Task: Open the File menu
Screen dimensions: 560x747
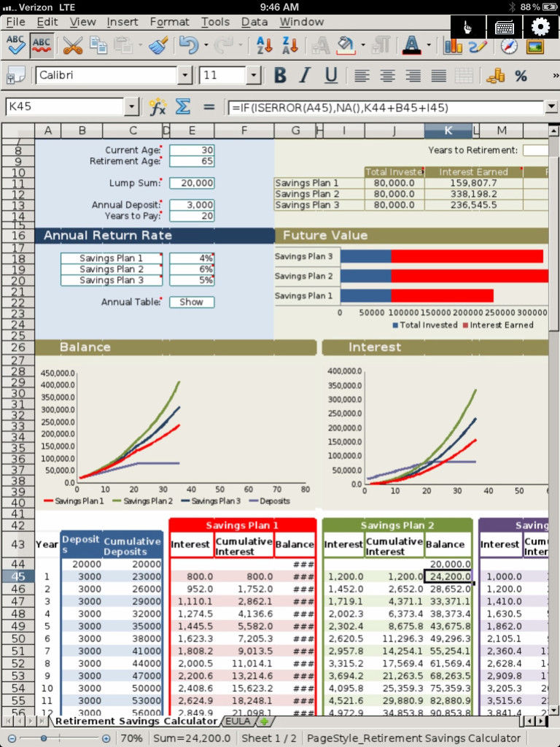Action: [16, 22]
